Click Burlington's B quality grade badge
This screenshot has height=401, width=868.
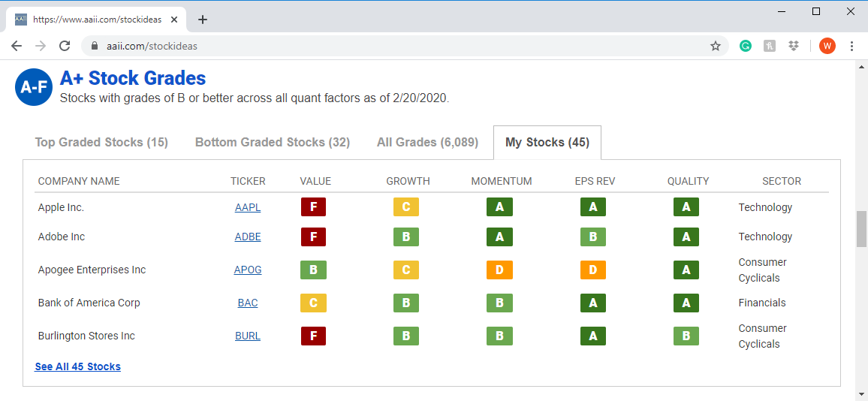tap(686, 336)
